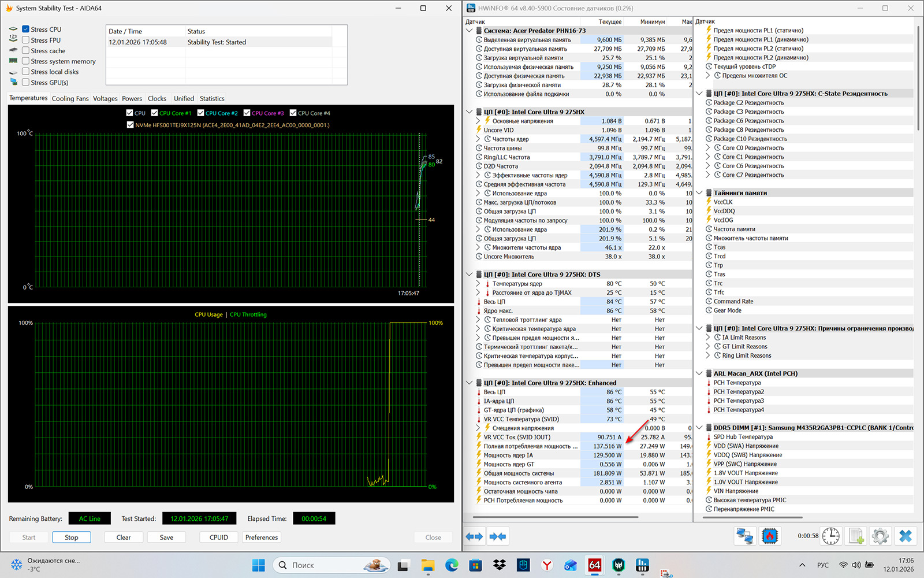The width and height of the screenshot is (924, 578).
Task: Expand the IA Limit Reasons row
Action: click(x=709, y=338)
